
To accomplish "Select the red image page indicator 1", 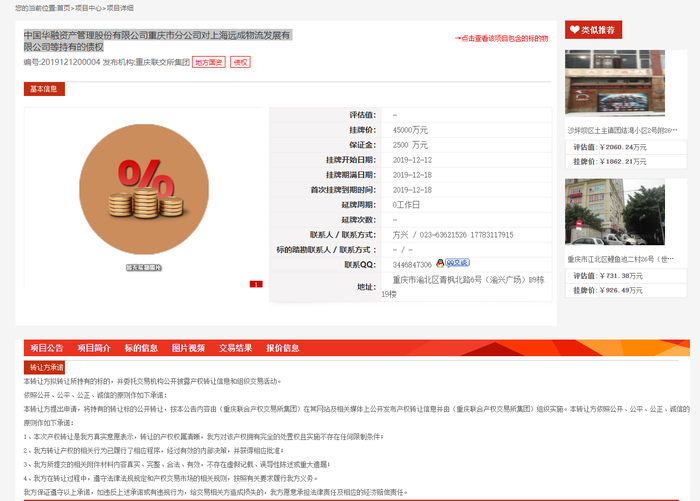I will pos(256,284).
